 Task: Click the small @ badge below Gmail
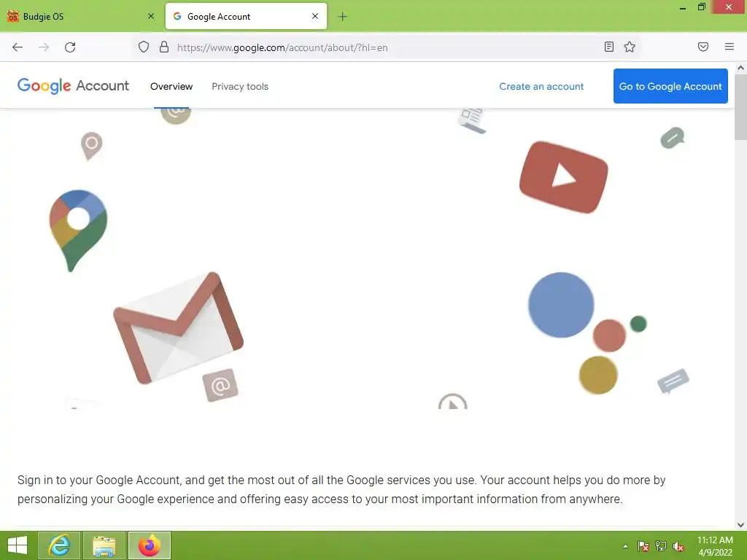220,385
